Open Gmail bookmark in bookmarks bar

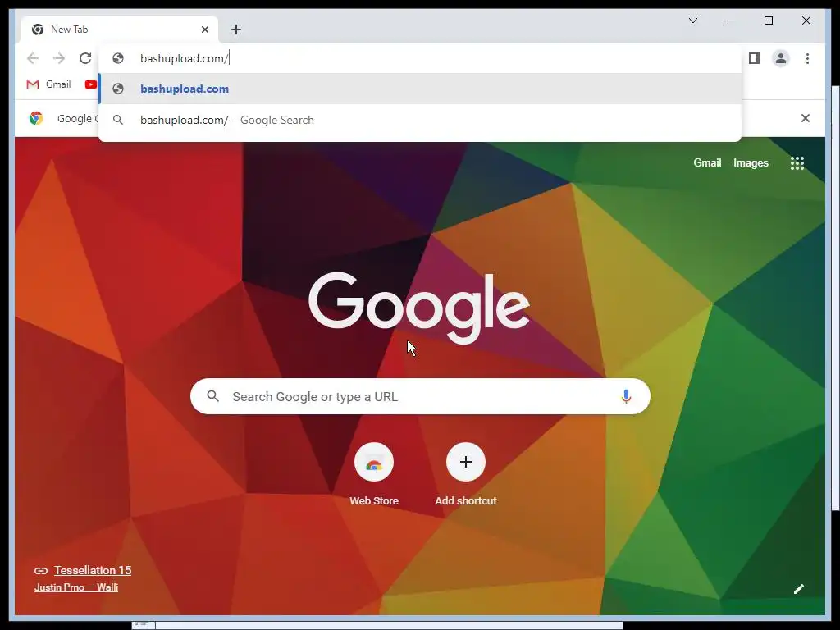click(x=48, y=84)
